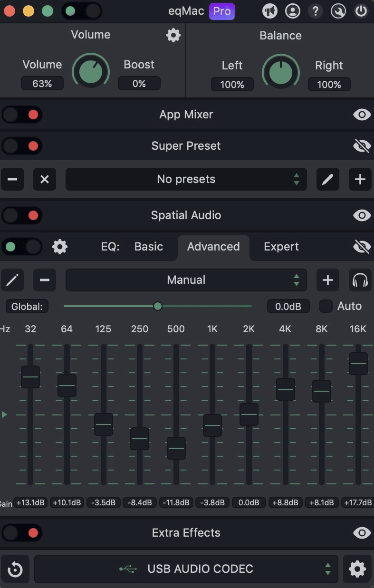Edit the Super Preset with pencil icon

pyautogui.click(x=328, y=179)
